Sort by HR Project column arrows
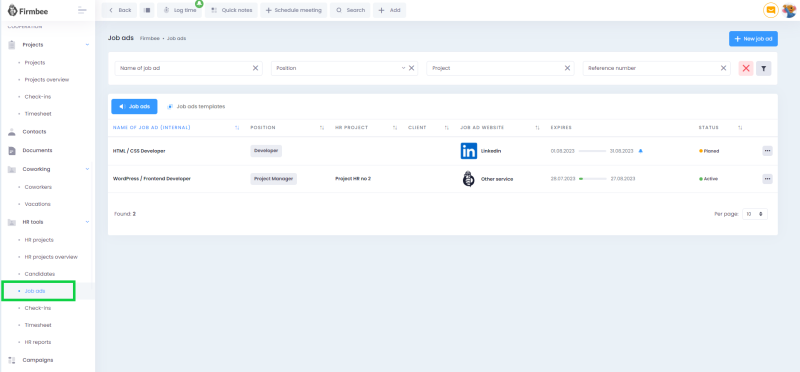 [x=395, y=128]
